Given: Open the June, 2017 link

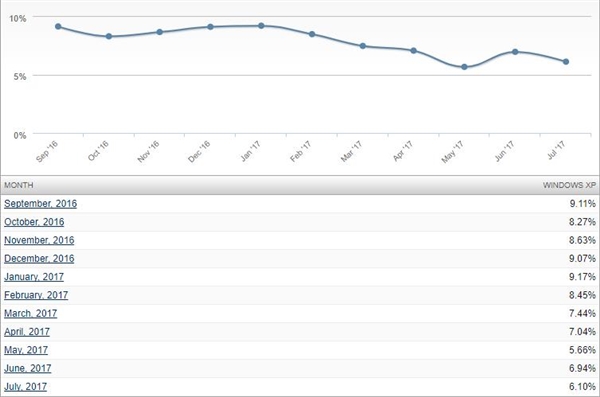Looking at the screenshot, I should pyautogui.click(x=28, y=368).
